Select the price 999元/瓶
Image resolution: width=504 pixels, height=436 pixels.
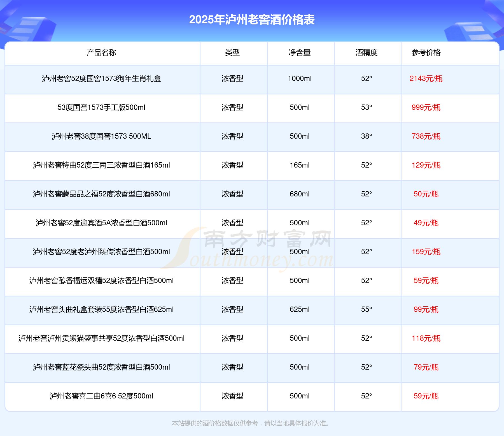point(426,107)
